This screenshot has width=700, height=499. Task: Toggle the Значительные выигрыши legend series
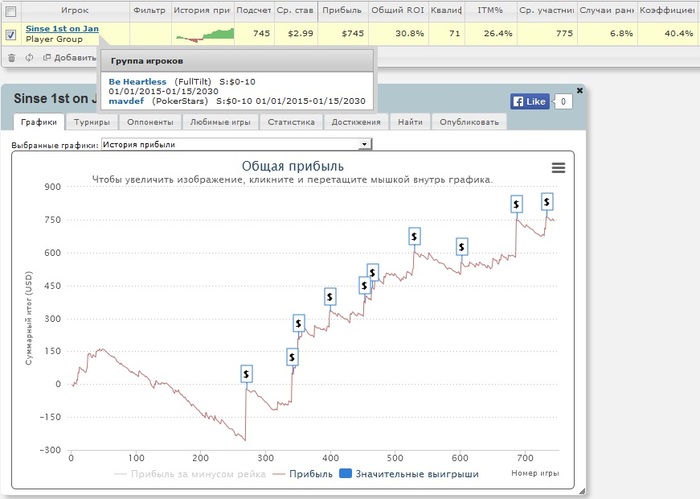(409, 474)
